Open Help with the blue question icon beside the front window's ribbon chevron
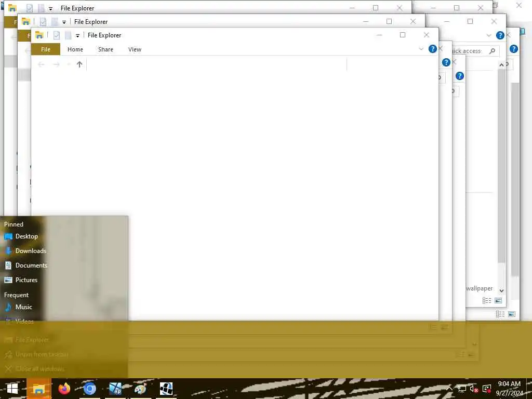This screenshot has height=399, width=532. click(x=433, y=49)
